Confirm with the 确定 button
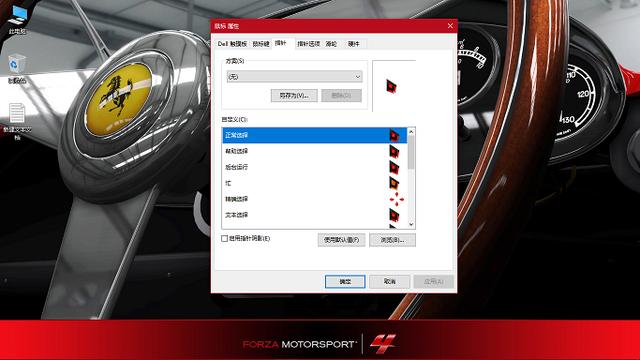 [x=345, y=282]
